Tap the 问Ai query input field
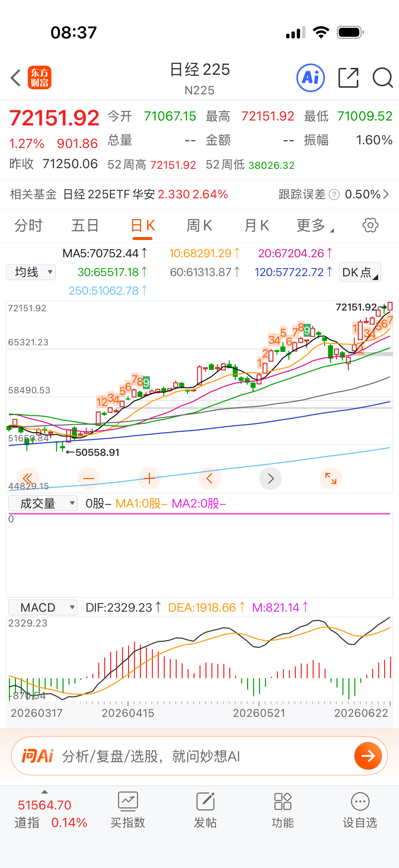This screenshot has height=868, width=399. click(x=199, y=756)
